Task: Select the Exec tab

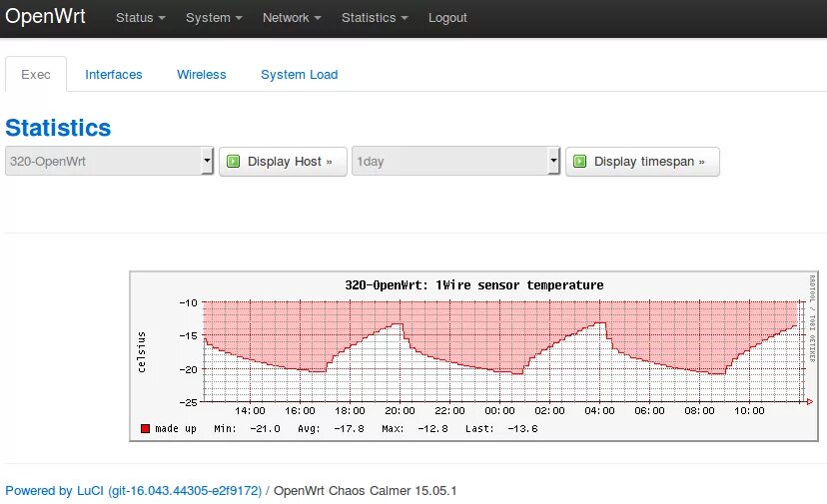Action: tap(36, 74)
